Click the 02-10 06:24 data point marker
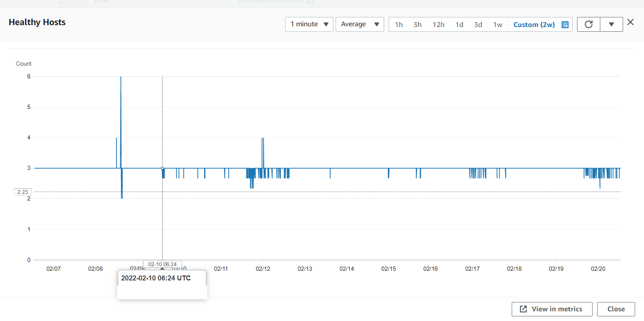The width and height of the screenshot is (644, 321). [162, 168]
